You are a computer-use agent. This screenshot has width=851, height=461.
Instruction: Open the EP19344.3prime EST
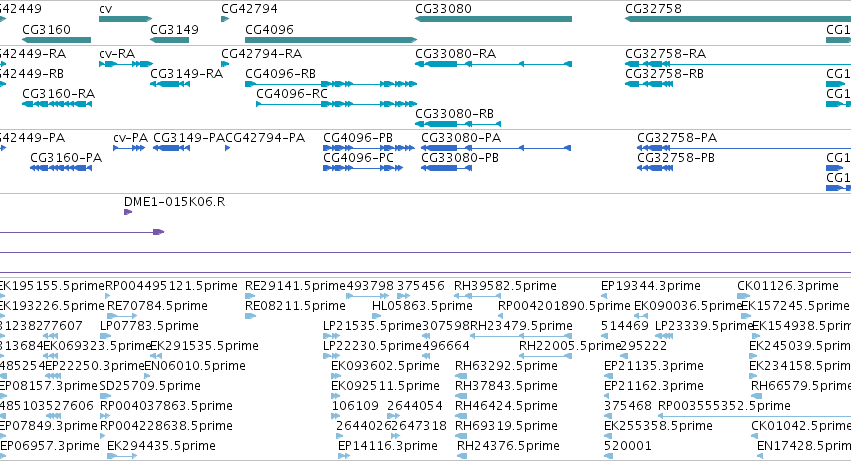(651, 286)
